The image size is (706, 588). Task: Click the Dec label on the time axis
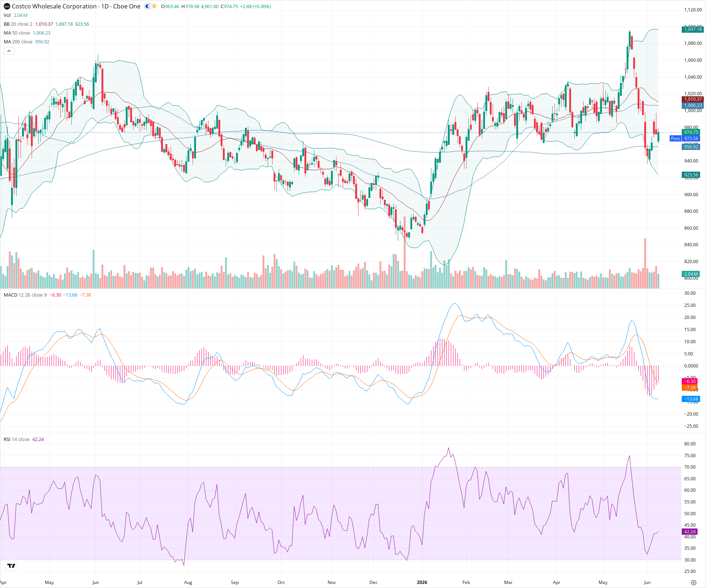tap(374, 582)
